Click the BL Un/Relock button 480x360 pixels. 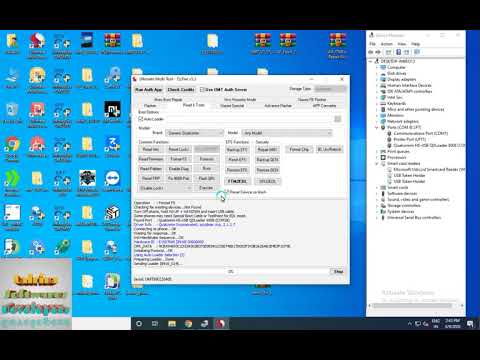tap(329, 149)
